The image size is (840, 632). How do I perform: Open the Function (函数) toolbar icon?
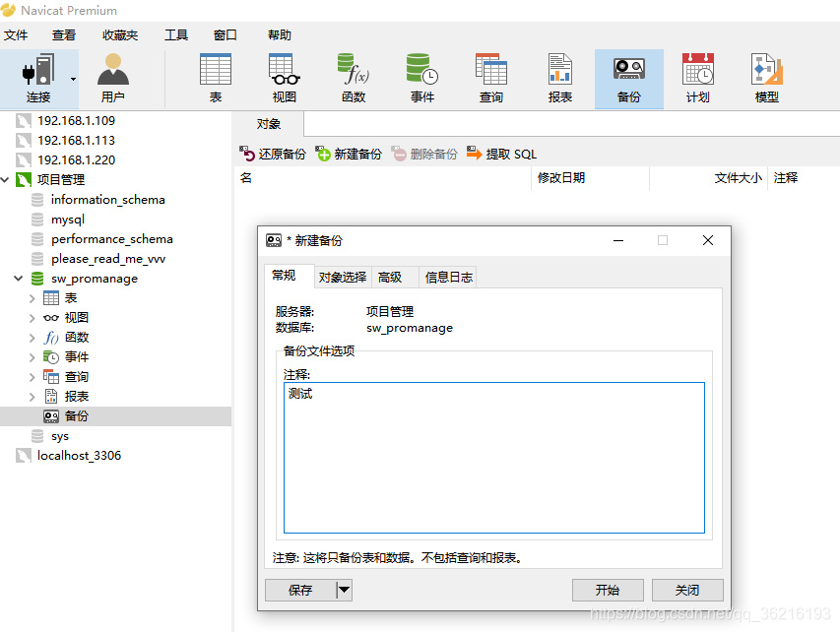[x=353, y=79]
